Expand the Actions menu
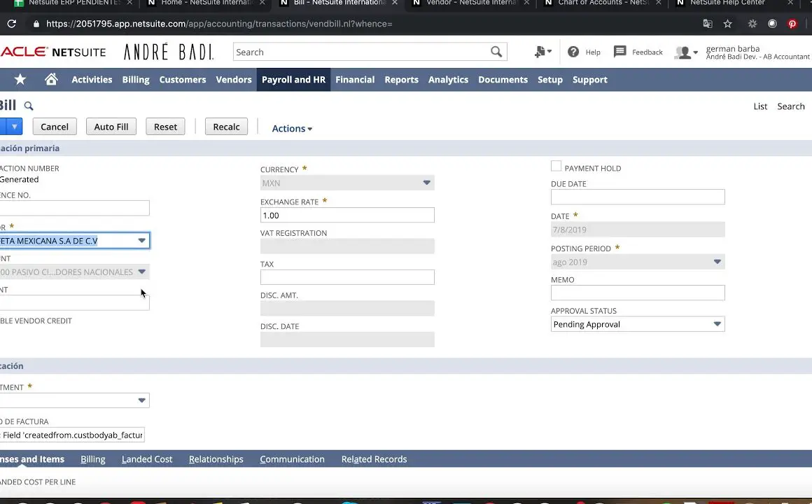The image size is (812, 504). (292, 128)
